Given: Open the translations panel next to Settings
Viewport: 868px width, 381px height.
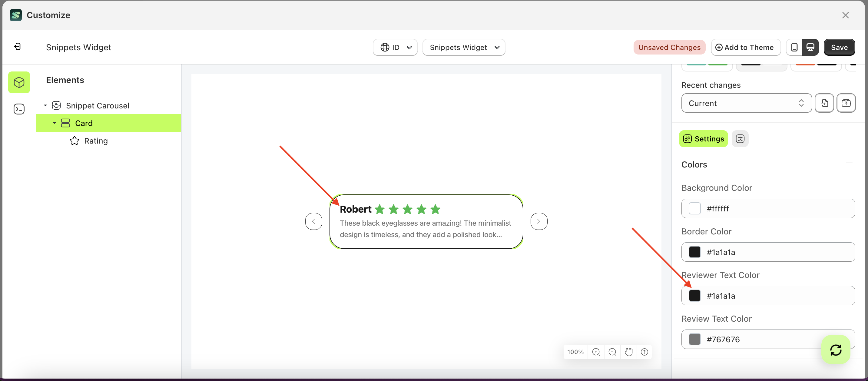Looking at the screenshot, I should coord(740,138).
